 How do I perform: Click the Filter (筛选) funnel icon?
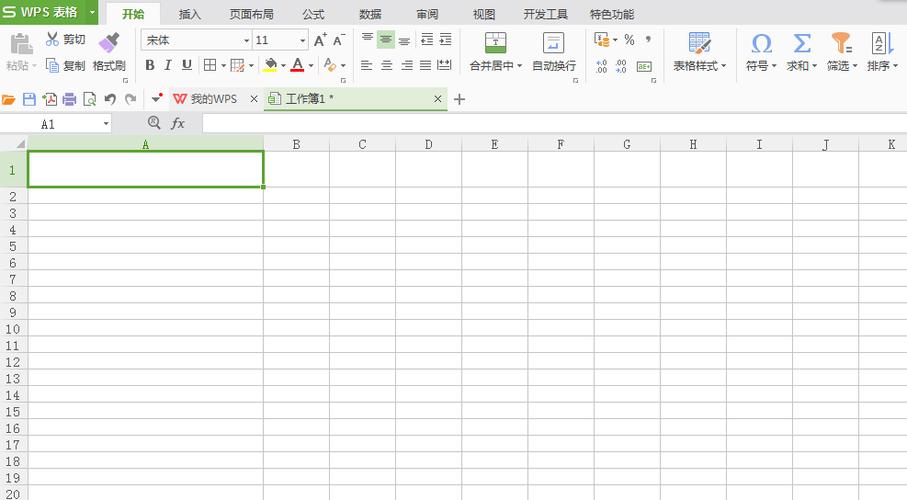841,43
